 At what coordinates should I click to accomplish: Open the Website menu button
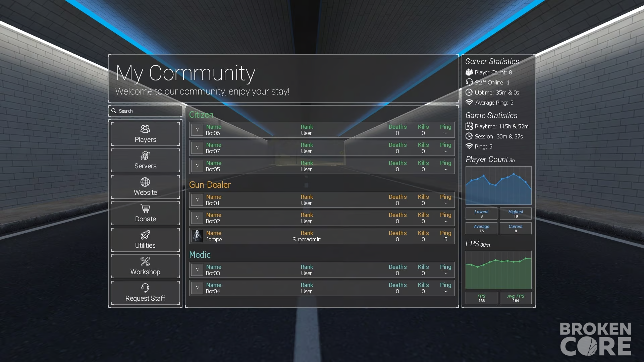click(x=145, y=187)
